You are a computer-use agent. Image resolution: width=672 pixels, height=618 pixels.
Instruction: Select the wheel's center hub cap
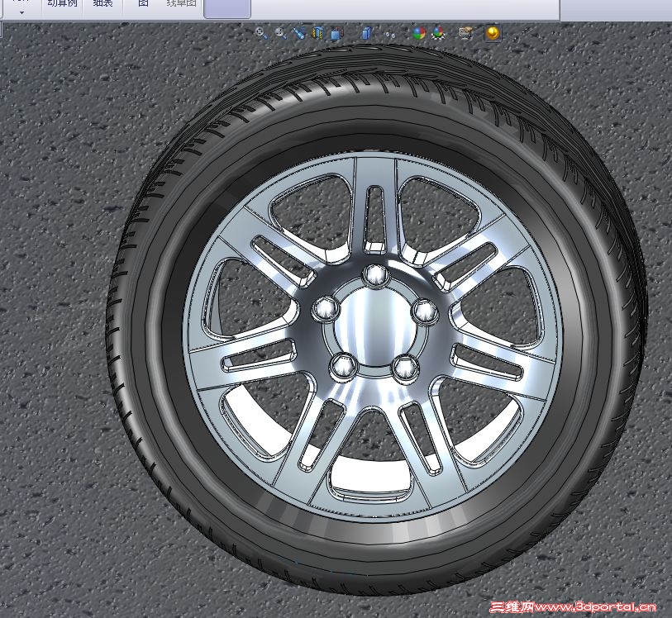pos(376,326)
